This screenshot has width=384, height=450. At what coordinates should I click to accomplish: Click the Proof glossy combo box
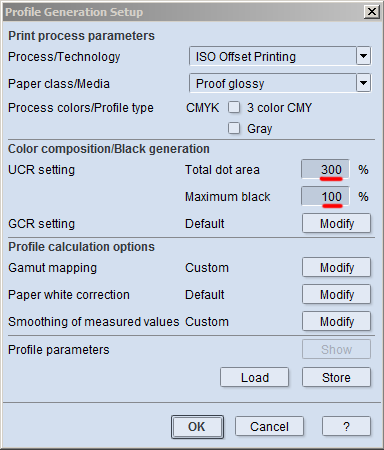280,83
